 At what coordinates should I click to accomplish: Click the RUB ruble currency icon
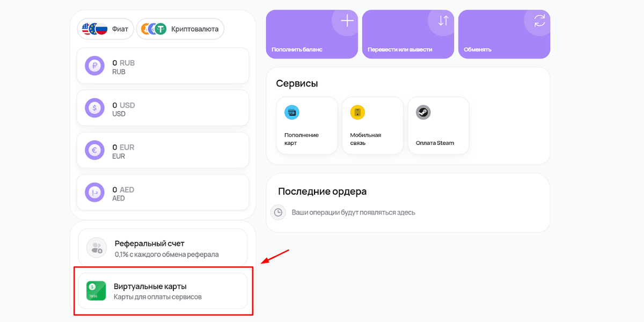(x=94, y=65)
